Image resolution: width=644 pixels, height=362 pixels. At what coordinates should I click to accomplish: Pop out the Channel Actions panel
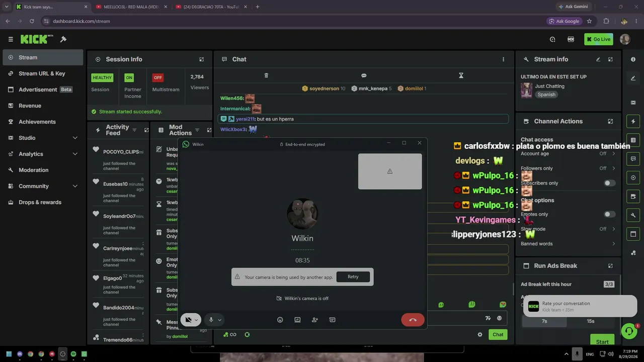click(x=610, y=121)
